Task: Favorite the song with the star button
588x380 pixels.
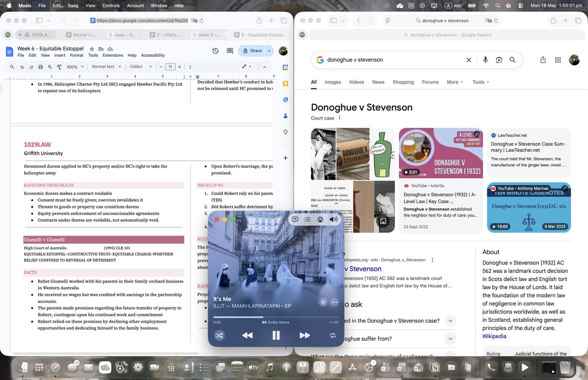Action: tap(322, 302)
